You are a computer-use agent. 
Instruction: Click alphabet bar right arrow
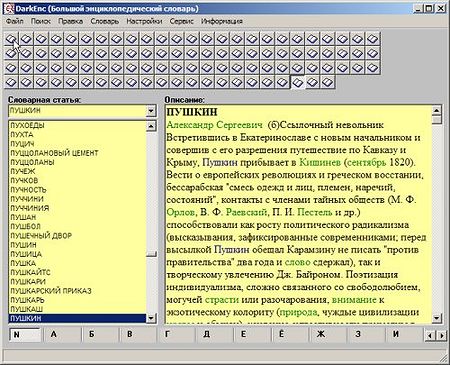click(x=442, y=336)
